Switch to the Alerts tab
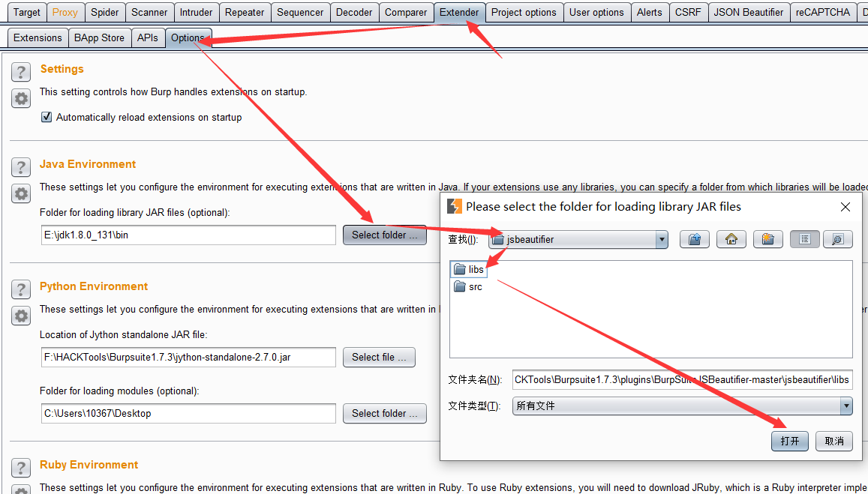The image size is (868, 494). (x=650, y=12)
